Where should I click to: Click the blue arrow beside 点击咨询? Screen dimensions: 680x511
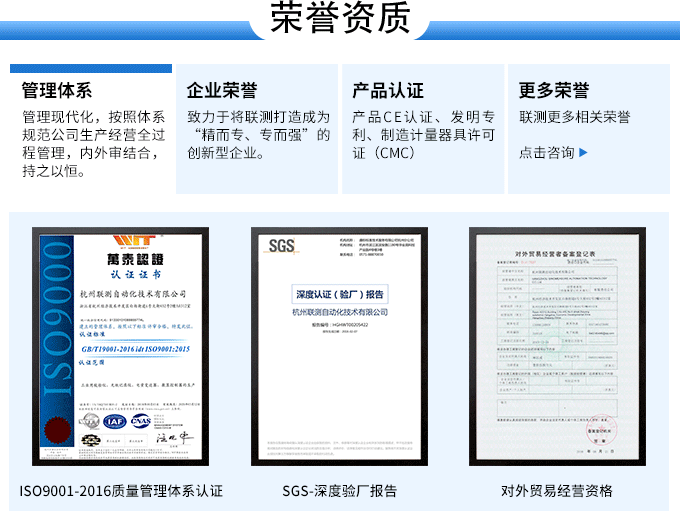point(584,153)
